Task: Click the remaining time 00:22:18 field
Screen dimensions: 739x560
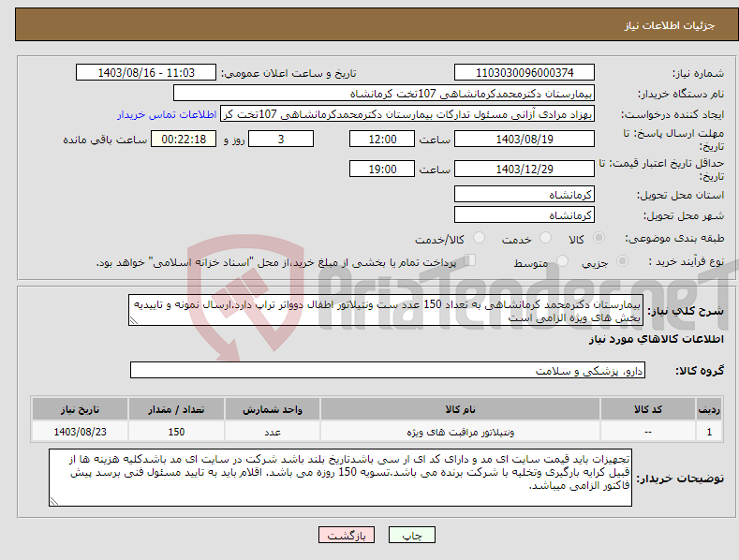Action: tap(184, 139)
